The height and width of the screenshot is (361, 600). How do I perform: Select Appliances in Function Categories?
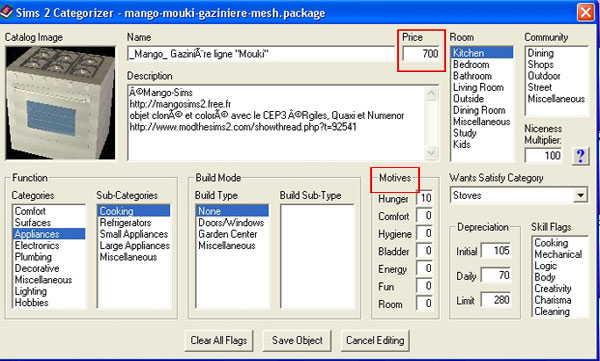click(x=49, y=234)
